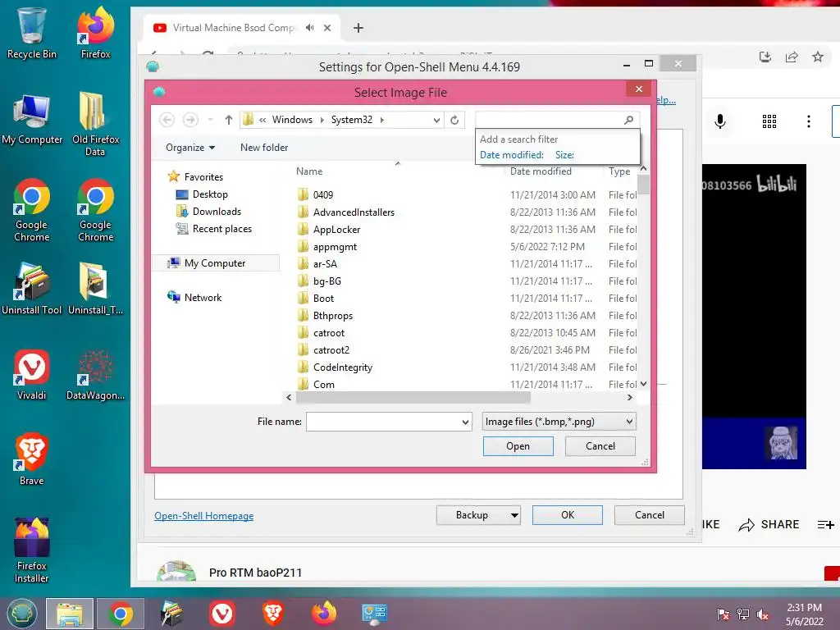Image resolution: width=840 pixels, height=630 pixels.
Task: Open the Organize dropdown menu
Action: tap(190, 148)
